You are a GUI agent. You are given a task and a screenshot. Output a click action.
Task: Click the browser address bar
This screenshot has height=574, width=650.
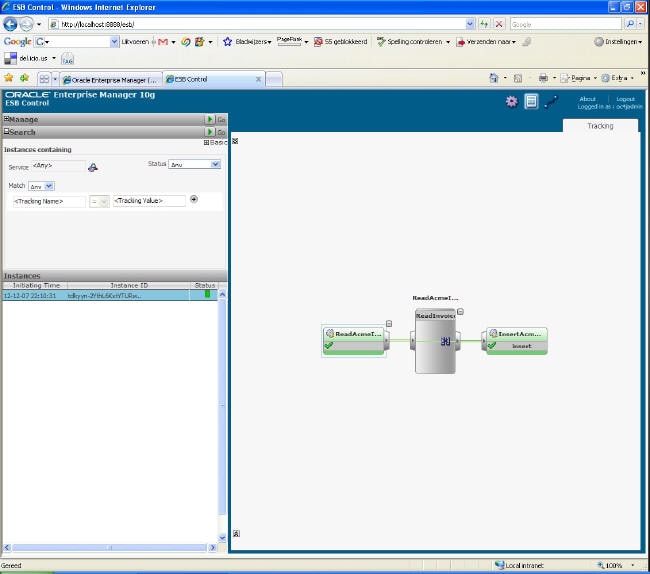(261, 24)
